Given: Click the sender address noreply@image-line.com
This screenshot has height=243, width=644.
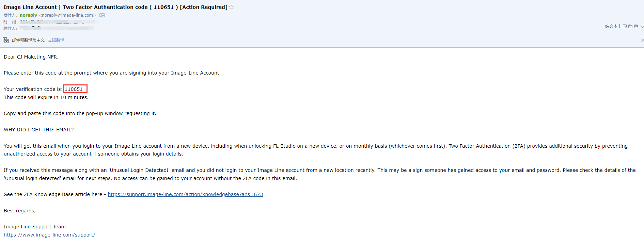Looking at the screenshot, I should [x=67, y=15].
